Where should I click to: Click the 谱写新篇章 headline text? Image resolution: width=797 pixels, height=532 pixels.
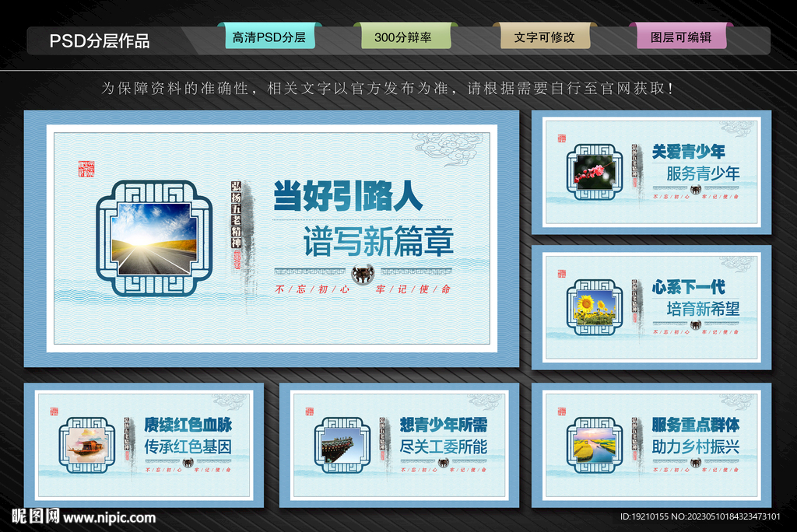(378, 241)
